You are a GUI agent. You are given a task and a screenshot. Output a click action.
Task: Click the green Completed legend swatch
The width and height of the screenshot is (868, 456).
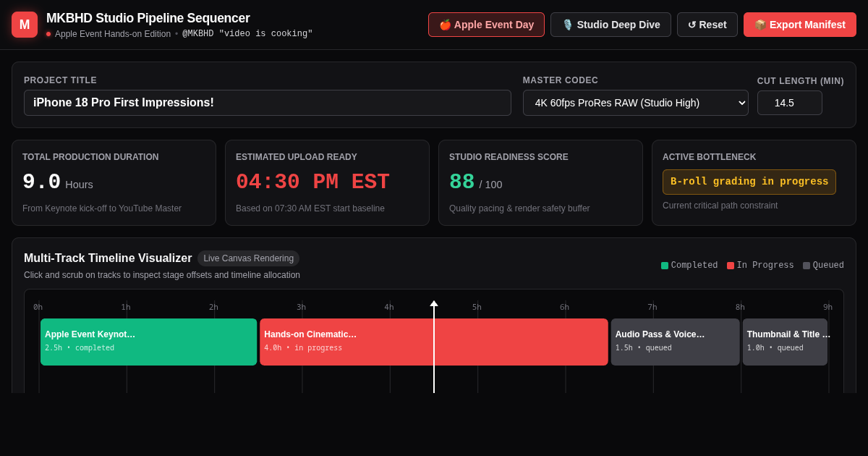(x=665, y=266)
